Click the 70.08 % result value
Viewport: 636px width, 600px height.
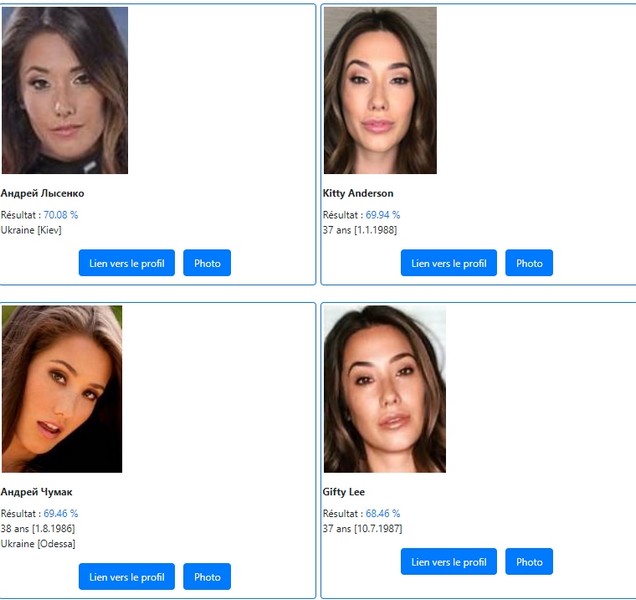tap(60, 215)
